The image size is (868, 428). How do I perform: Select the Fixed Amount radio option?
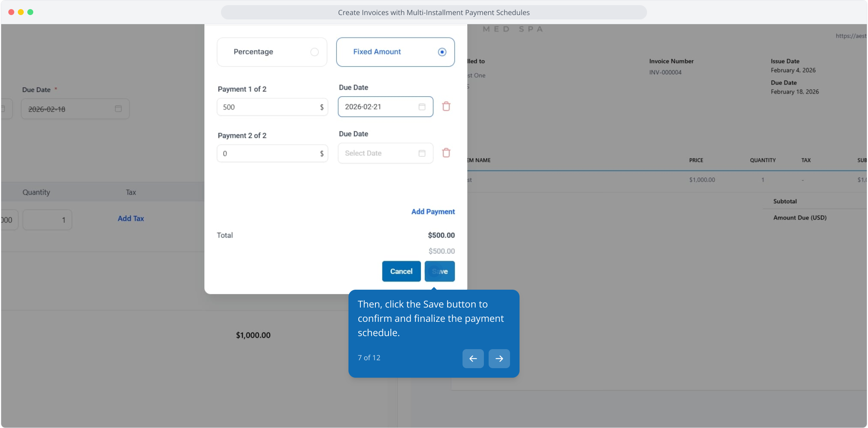click(x=442, y=52)
